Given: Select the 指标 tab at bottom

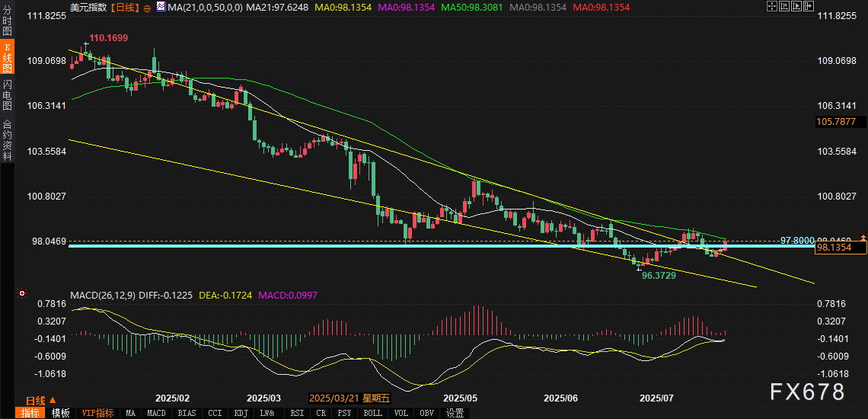Looking at the screenshot, I should [31, 413].
